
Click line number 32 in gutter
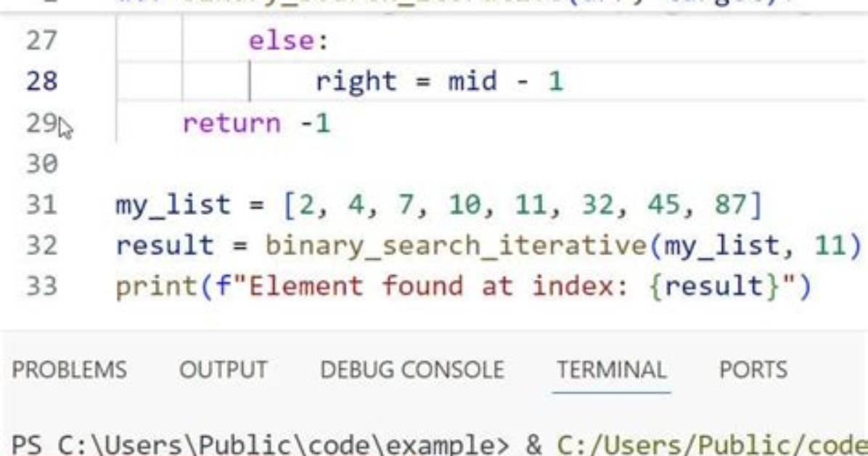41,245
